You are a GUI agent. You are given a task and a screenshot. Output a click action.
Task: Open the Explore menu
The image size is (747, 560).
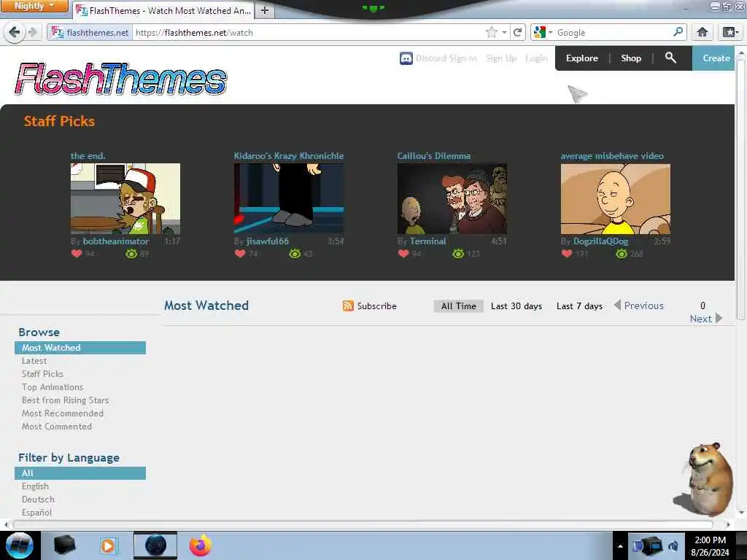click(x=581, y=58)
